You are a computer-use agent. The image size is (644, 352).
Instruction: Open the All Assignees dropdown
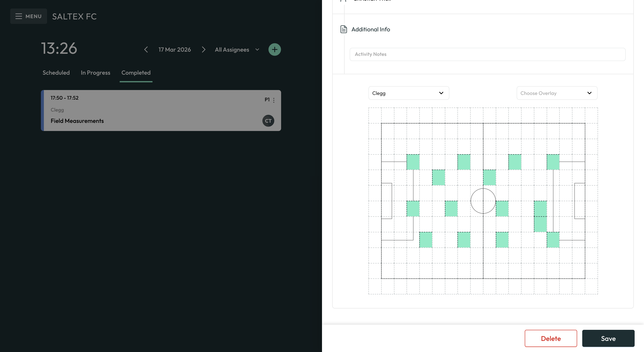pyautogui.click(x=236, y=49)
